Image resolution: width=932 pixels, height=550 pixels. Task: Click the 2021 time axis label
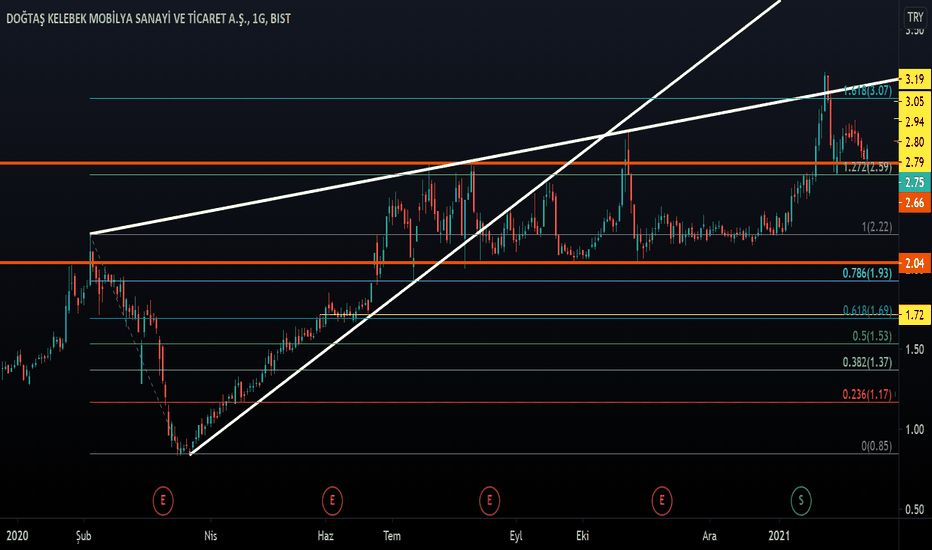point(779,536)
